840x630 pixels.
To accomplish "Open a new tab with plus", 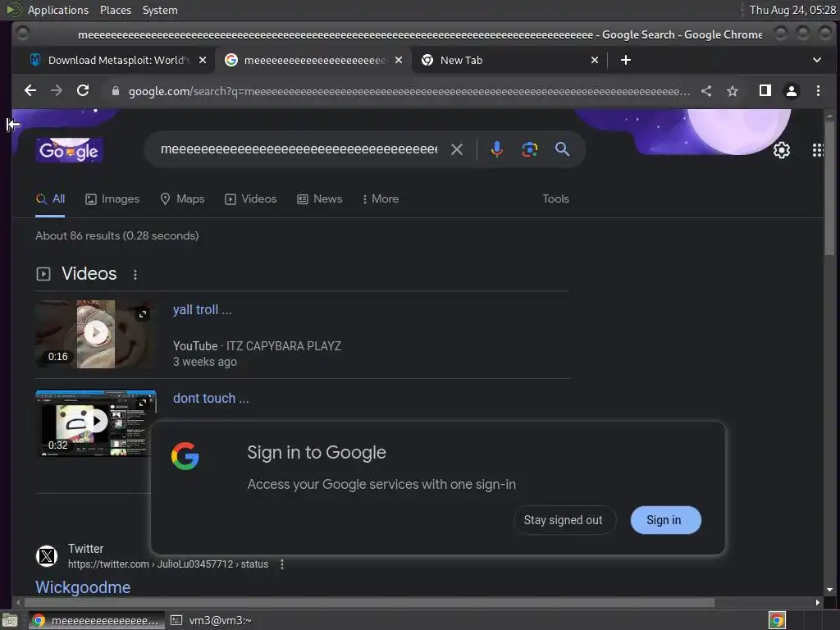I will tap(626, 60).
